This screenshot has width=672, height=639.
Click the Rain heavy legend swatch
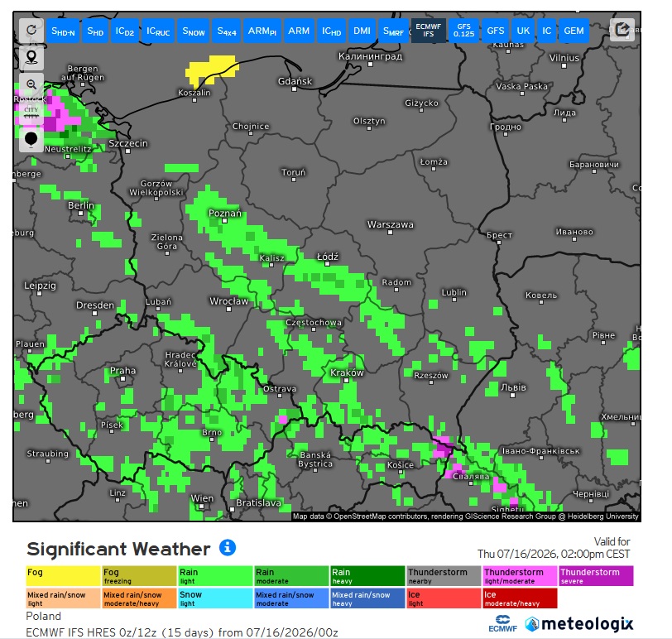click(x=367, y=576)
